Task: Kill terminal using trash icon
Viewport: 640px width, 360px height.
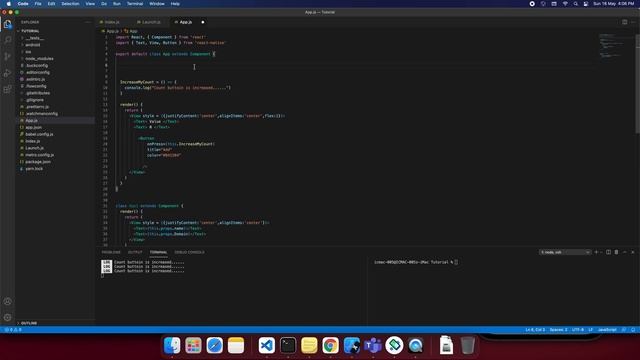Action: coord(616,252)
